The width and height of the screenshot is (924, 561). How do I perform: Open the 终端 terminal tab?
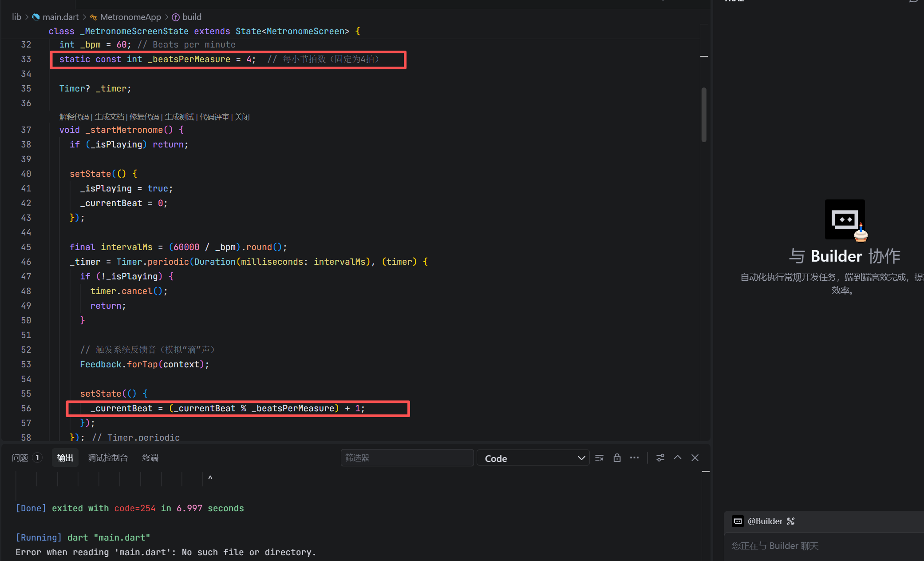150,458
